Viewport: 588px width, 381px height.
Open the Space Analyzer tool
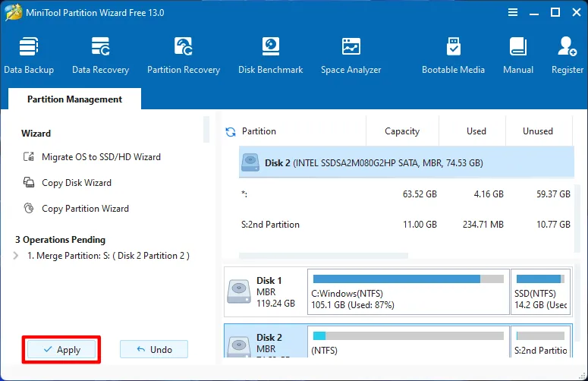pos(351,55)
